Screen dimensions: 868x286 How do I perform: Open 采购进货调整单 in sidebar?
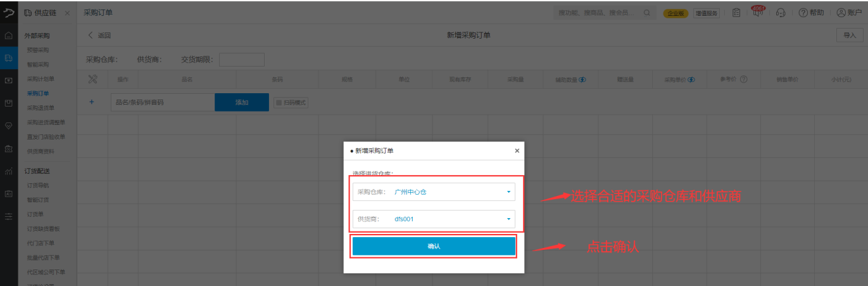tap(46, 122)
